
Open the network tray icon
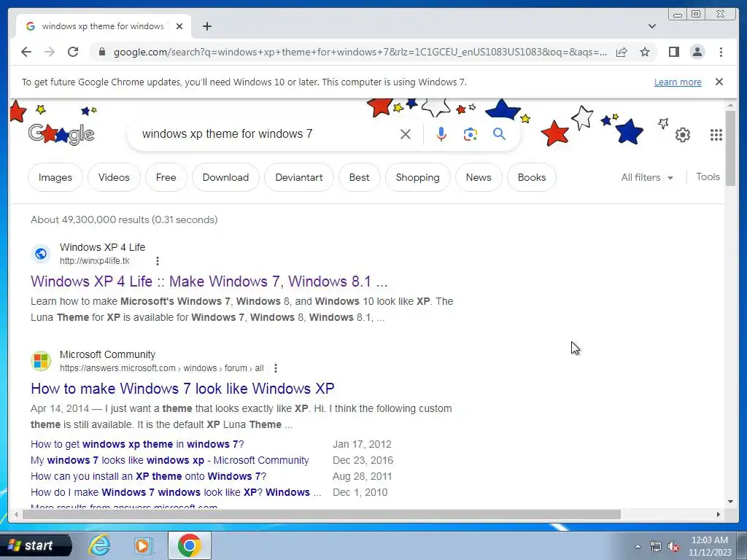click(x=656, y=546)
